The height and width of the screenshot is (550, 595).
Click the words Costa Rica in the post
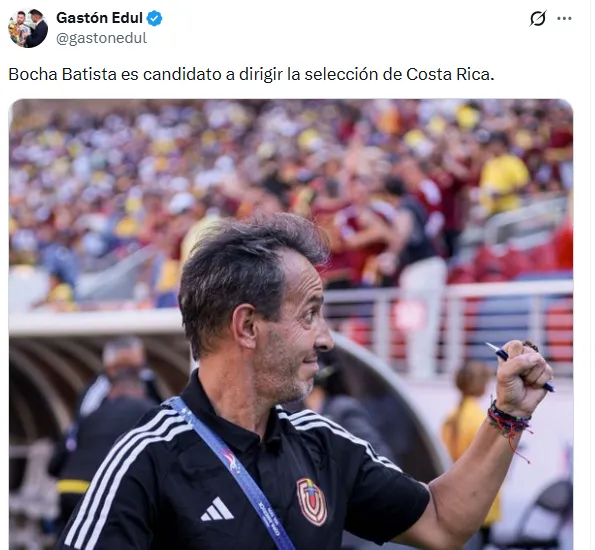450,74
